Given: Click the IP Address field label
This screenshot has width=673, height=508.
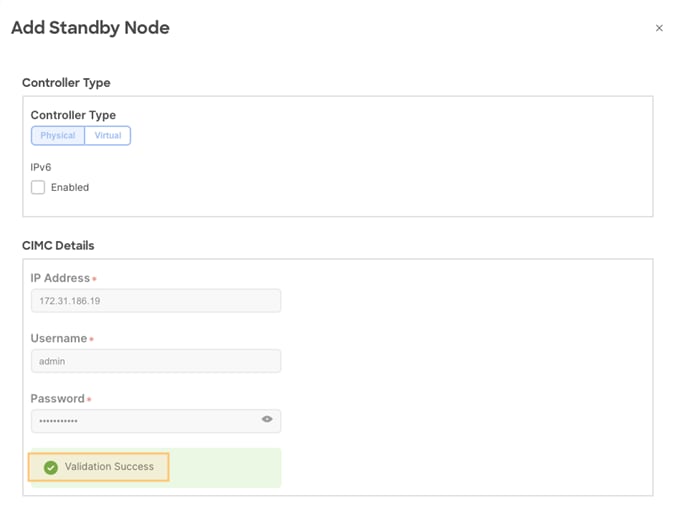Looking at the screenshot, I should click(x=60, y=278).
